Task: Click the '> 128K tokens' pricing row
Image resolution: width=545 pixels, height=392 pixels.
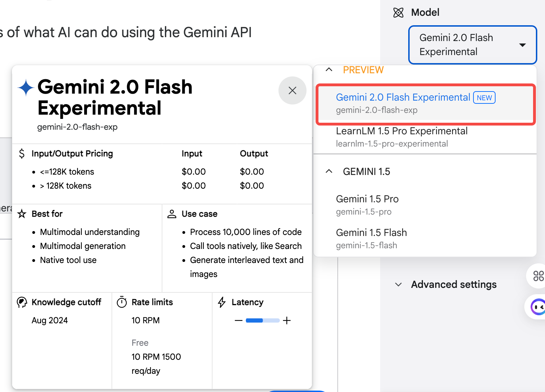Action: [66, 186]
